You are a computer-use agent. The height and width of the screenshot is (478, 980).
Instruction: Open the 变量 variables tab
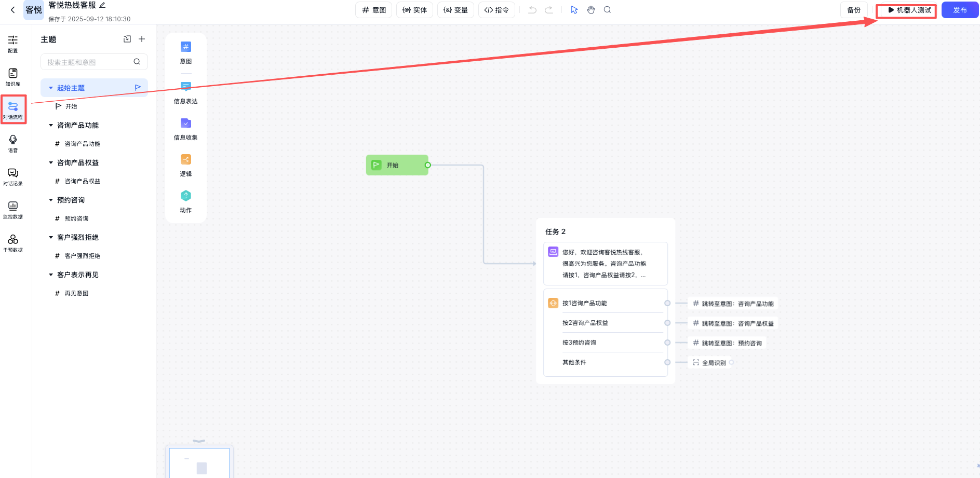[455, 10]
